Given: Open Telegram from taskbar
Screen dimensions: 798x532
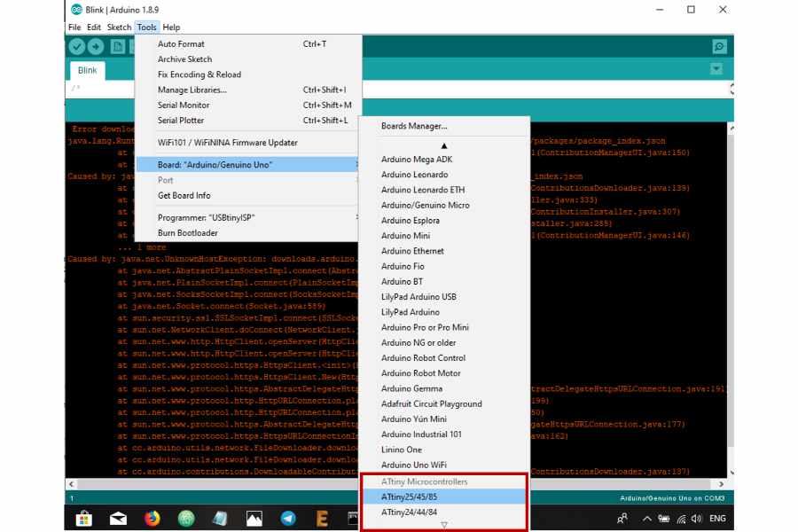Looking at the screenshot, I should point(288,519).
